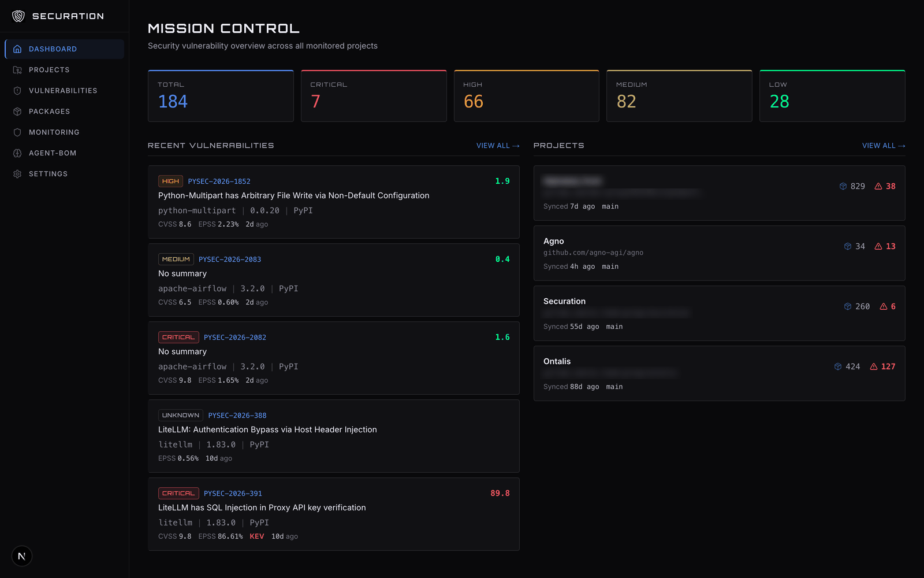
Task: Click the Settings gear icon in sidebar
Action: [17, 174]
